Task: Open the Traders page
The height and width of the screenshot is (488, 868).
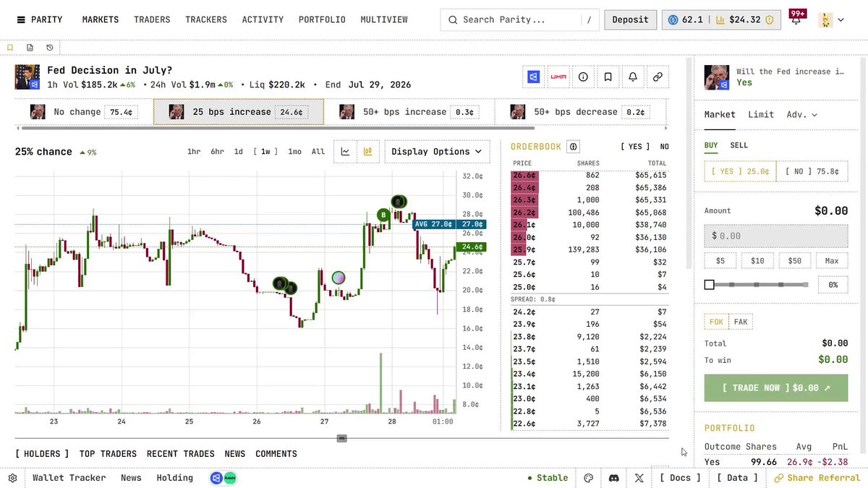Action: tap(152, 20)
